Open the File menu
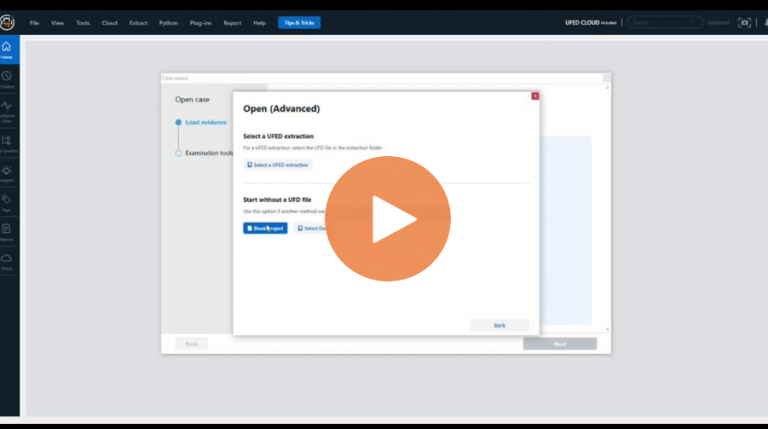 pyautogui.click(x=34, y=23)
